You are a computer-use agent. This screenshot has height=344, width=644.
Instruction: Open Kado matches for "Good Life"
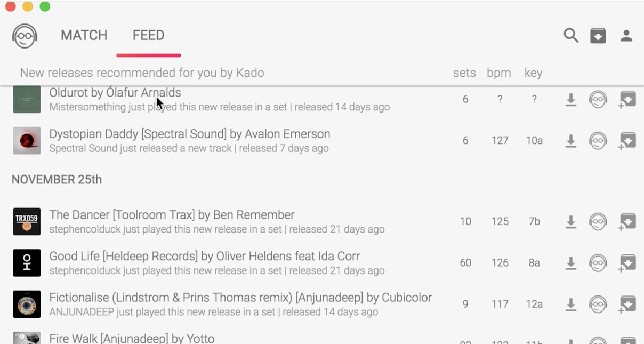(x=598, y=262)
